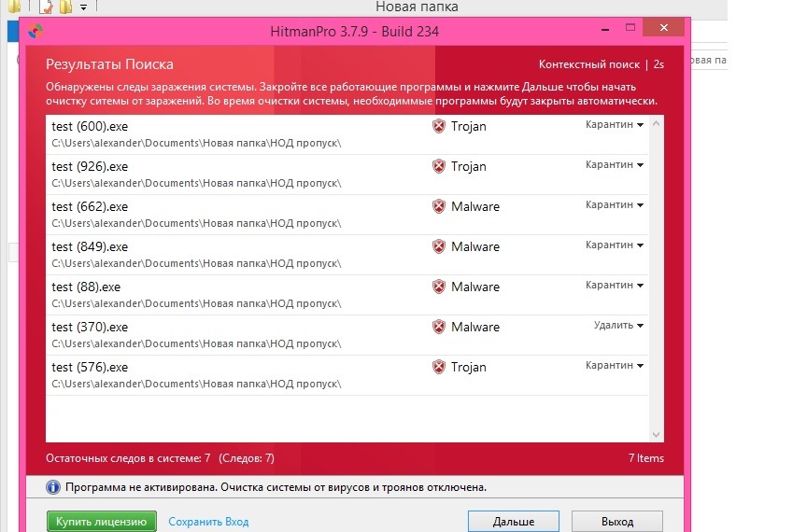807x532 pixels.
Task: Select the test (370).exe file name
Action: 90,327
